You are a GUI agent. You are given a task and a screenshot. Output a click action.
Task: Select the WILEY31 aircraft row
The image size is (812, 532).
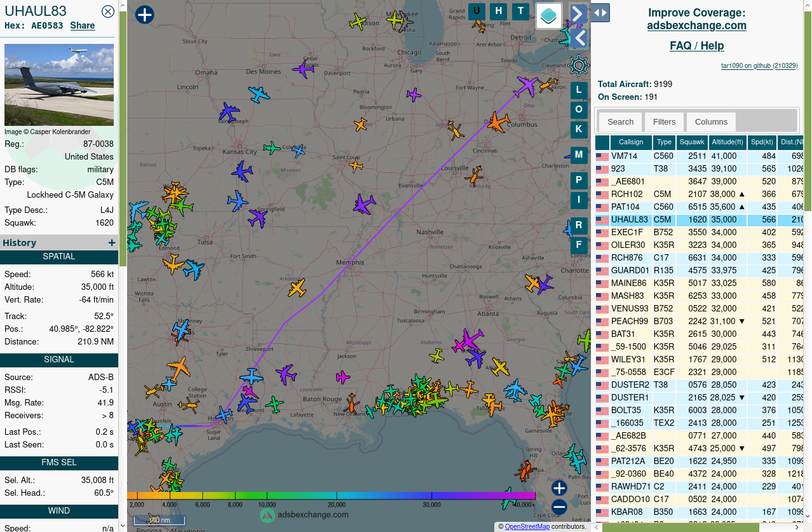[x=699, y=360]
